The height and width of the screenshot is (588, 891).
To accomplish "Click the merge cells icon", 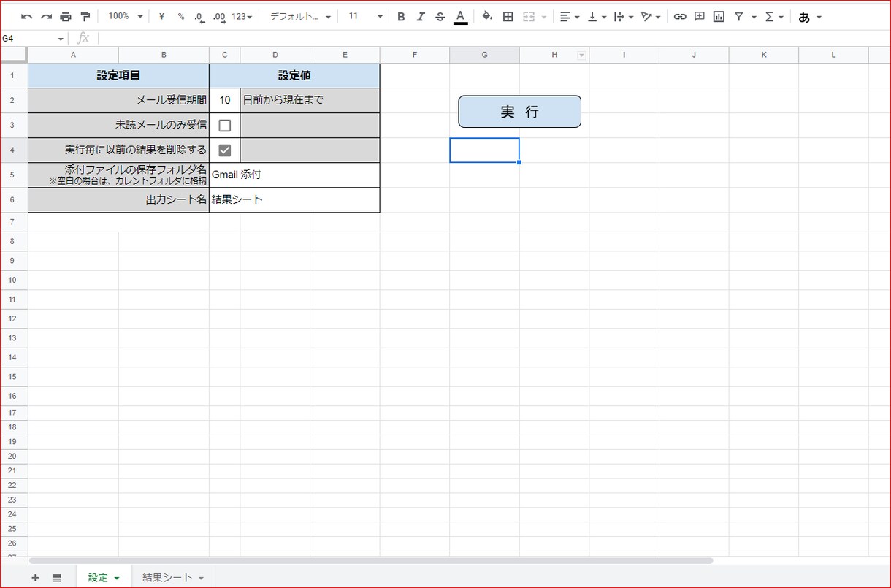I will click(529, 16).
